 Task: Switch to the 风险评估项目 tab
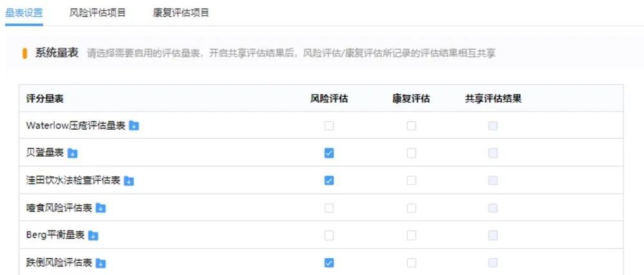point(97,12)
